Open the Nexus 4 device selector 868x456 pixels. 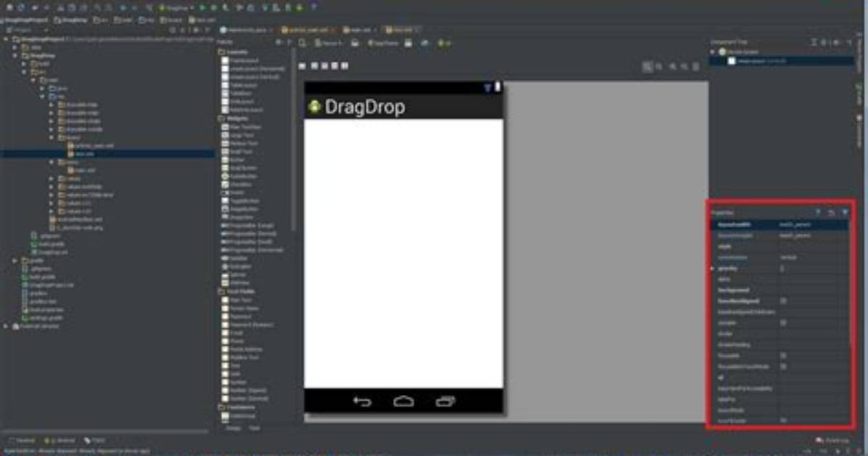(x=329, y=44)
